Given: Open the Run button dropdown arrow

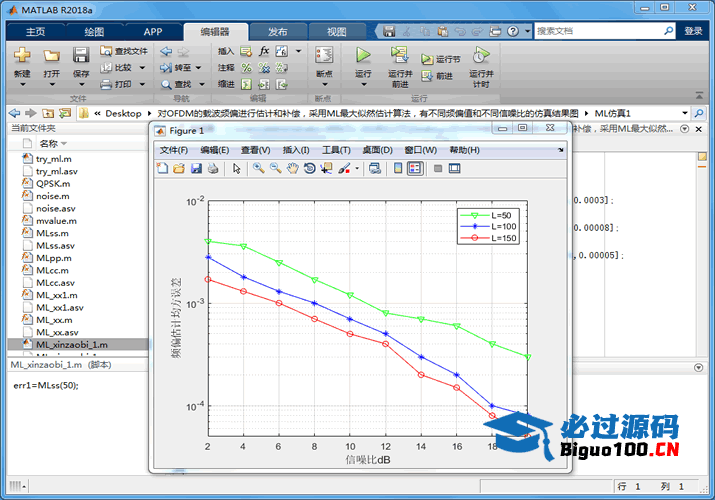Looking at the screenshot, I should (363, 85).
